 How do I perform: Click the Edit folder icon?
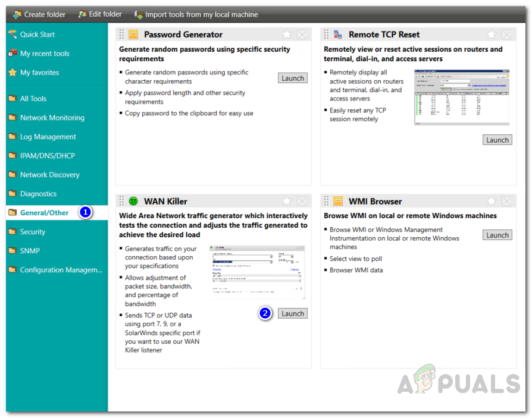(x=82, y=14)
